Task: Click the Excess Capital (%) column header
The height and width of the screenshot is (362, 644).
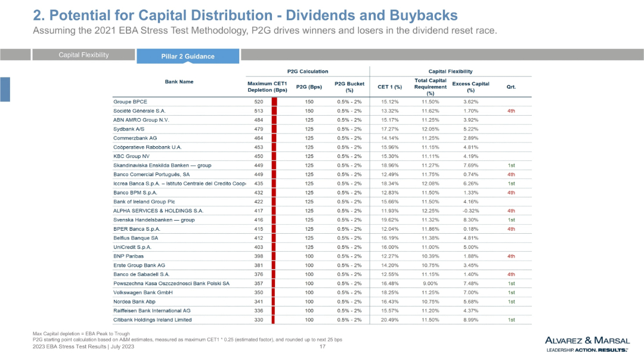Action: 470,86
